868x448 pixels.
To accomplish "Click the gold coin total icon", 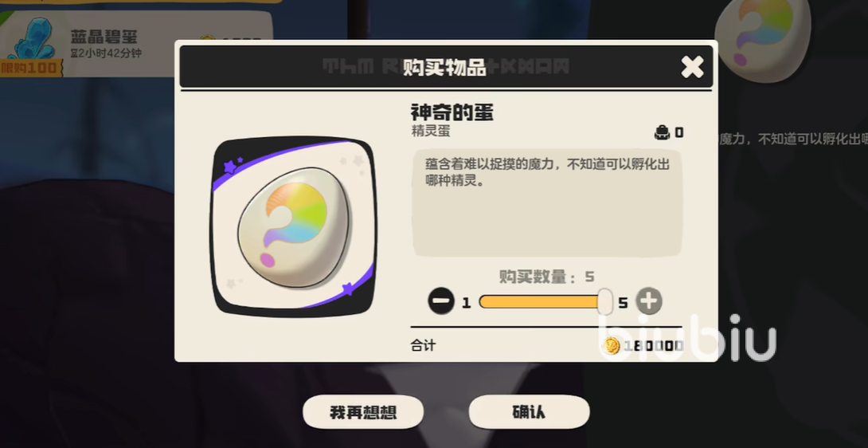I will pyautogui.click(x=612, y=346).
